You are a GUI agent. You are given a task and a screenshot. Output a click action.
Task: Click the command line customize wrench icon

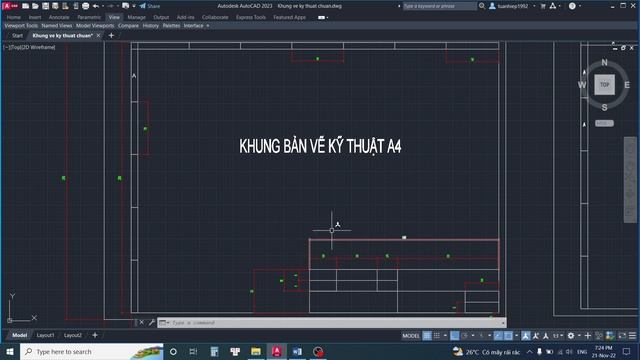tap(151, 322)
